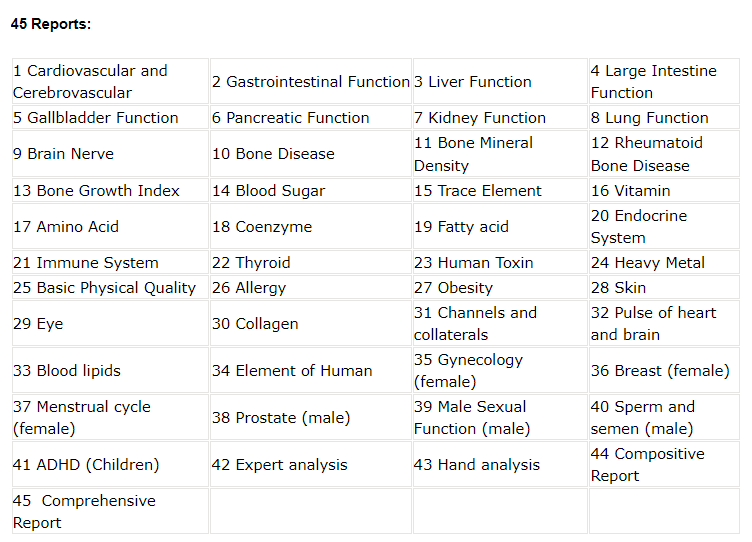Click the '1 Cardiovascular and Cerebrovascular' cell

pyautogui.click(x=110, y=82)
